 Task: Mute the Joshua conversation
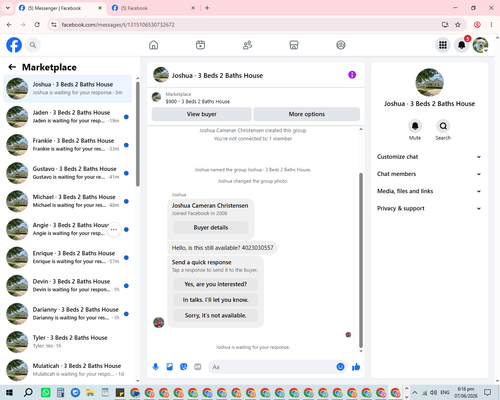tap(415, 126)
